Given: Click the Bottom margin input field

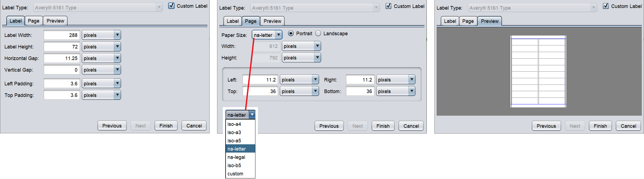Looking at the screenshot, I should pyautogui.click(x=360, y=91).
